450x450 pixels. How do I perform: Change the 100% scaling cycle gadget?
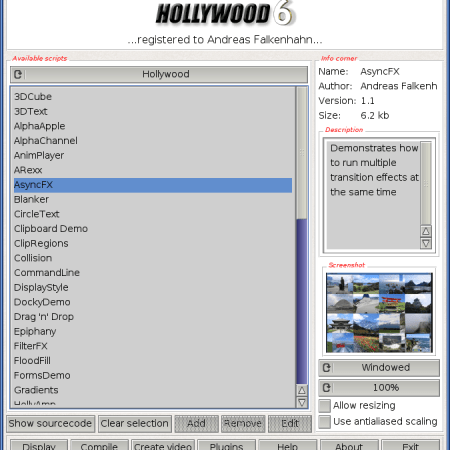pyautogui.click(x=379, y=388)
